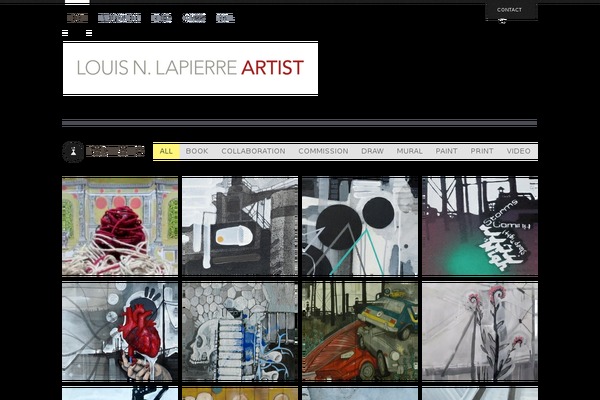Show PRINT category works
This screenshot has width=600, height=400.
482,151
